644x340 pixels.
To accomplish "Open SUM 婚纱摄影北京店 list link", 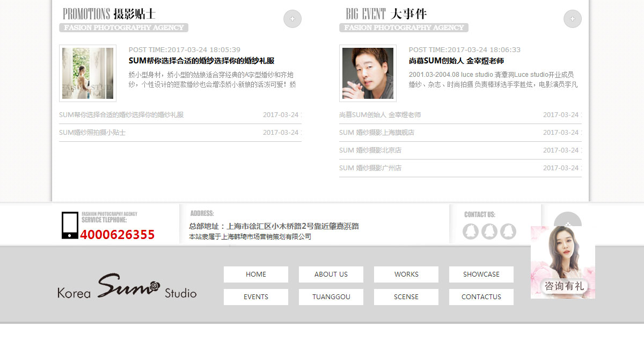I will (370, 150).
